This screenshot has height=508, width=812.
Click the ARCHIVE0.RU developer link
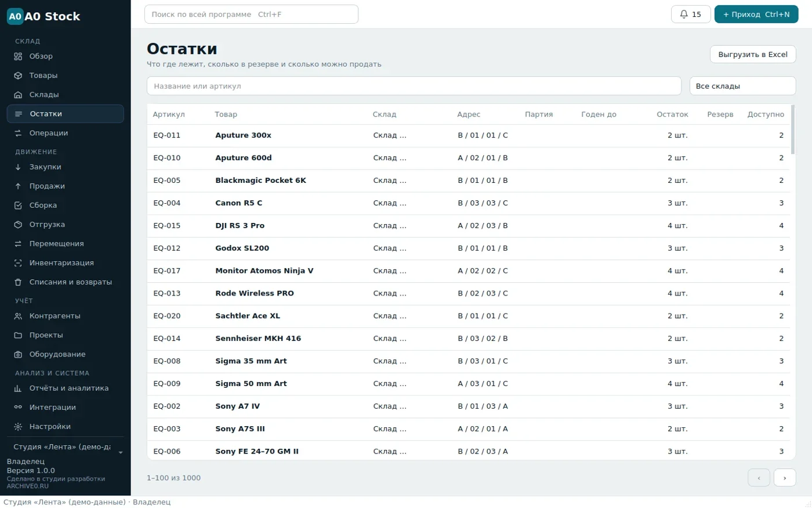coord(28,486)
